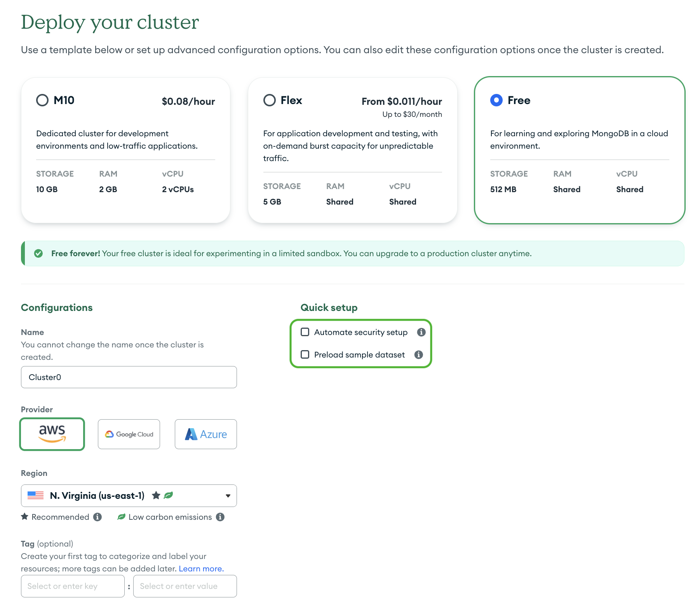Click the $0.08/hour price on M10
700x611 pixels.
tap(188, 101)
